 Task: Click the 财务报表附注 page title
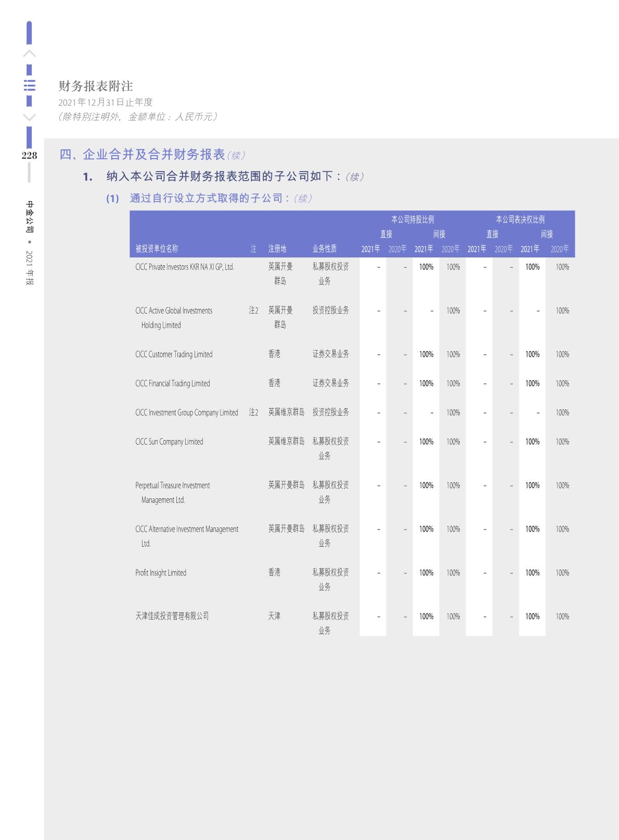tap(96, 86)
